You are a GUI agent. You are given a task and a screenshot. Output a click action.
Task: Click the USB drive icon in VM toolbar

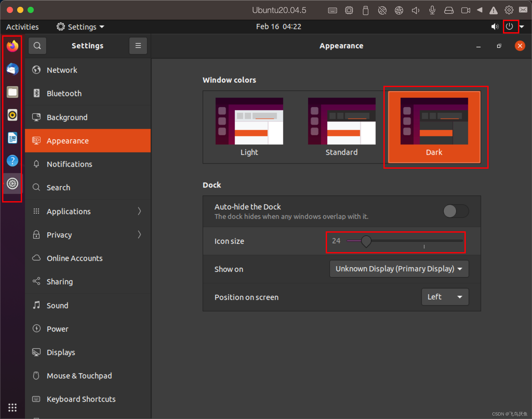[365, 10]
